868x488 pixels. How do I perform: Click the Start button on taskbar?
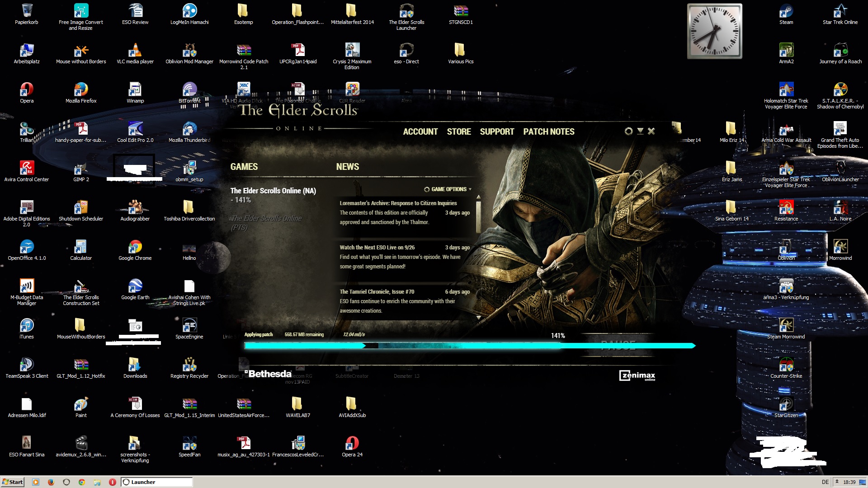click(x=12, y=482)
